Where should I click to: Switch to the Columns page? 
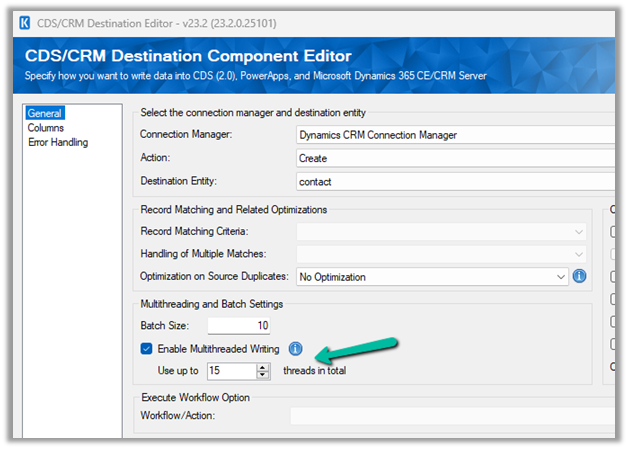46,128
